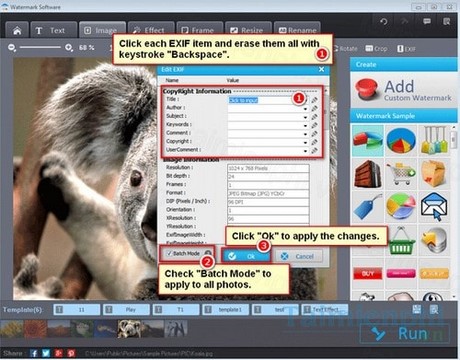Select the shopping cart watermark sample
The width and height of the screenshot is (460, 360).
(401, 174)
